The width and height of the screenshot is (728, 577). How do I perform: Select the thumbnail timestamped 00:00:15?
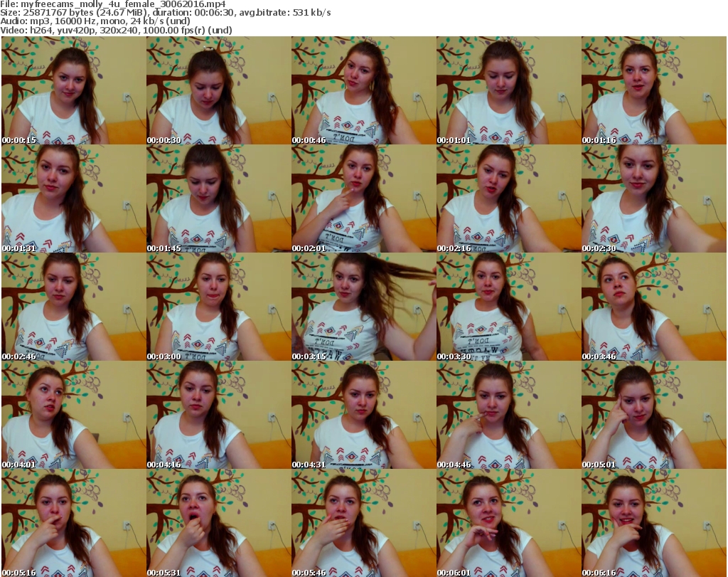tap(74, 90)
